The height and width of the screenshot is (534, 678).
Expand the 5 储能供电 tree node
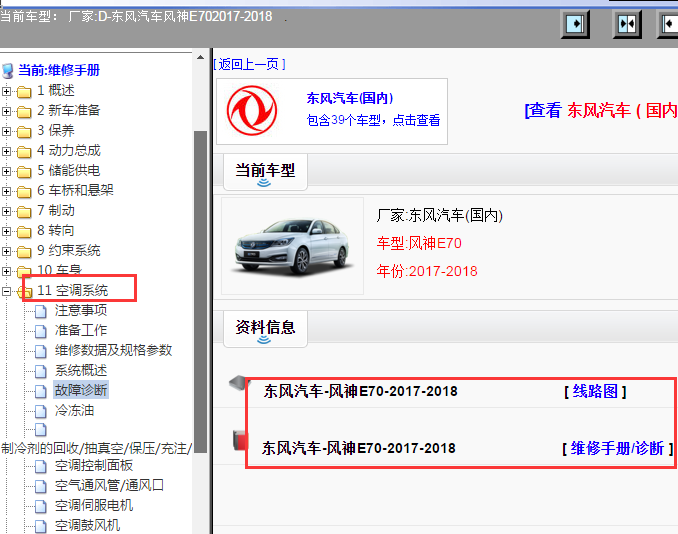click(6, 171)
